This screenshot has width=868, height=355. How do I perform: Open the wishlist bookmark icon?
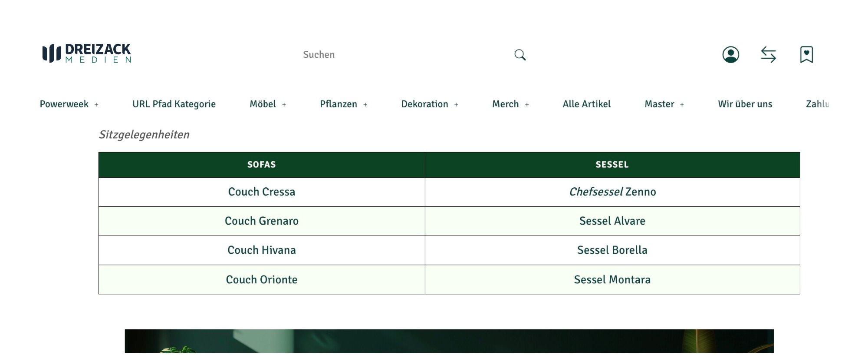point(806,55)
